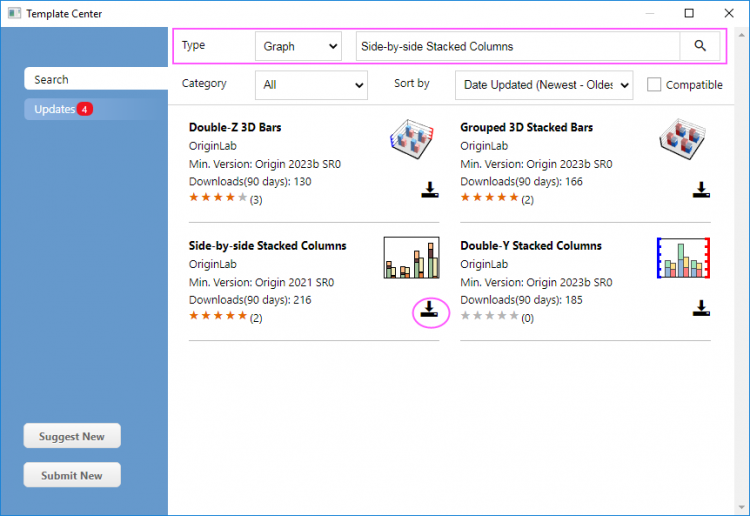
Task: Open Double-Y Stacked Columns preview thumbnail
Action: (683, 258)
